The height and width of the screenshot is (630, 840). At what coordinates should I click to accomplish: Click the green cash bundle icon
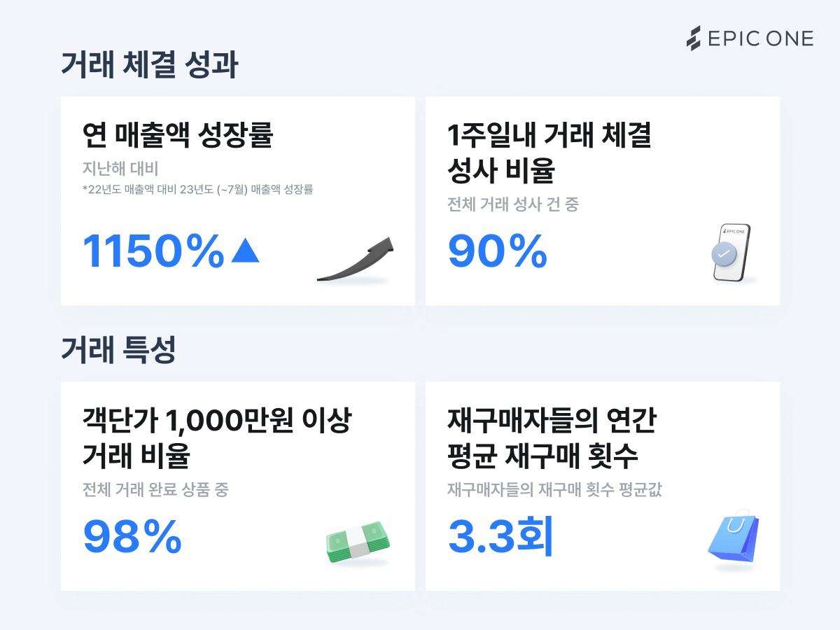358,541
